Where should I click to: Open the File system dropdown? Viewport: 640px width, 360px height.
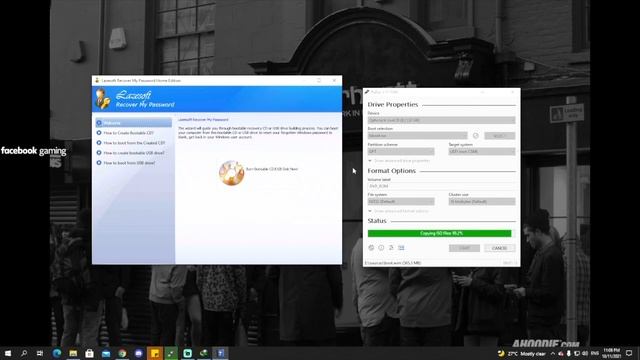click(x=401, y=202)
